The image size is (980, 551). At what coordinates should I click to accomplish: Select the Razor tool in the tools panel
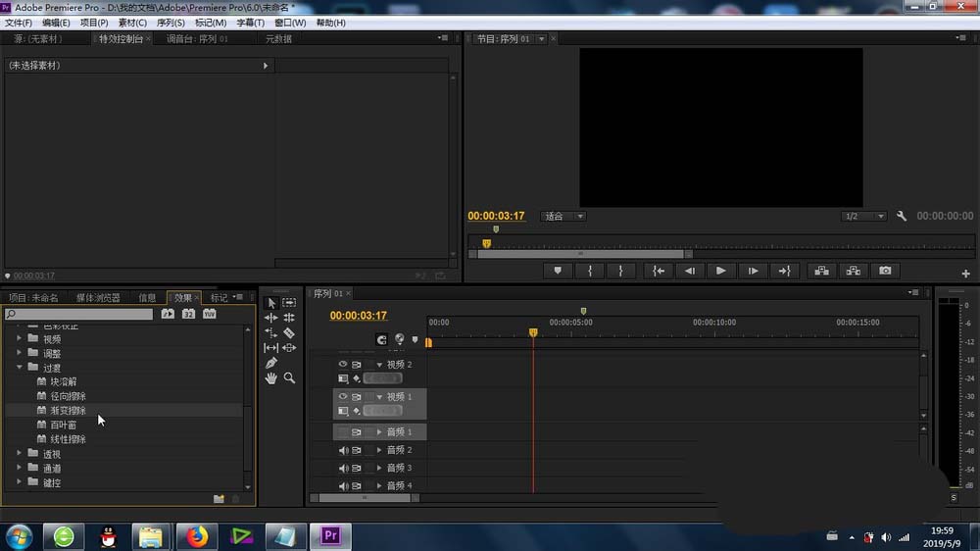(x=289, y=333)
